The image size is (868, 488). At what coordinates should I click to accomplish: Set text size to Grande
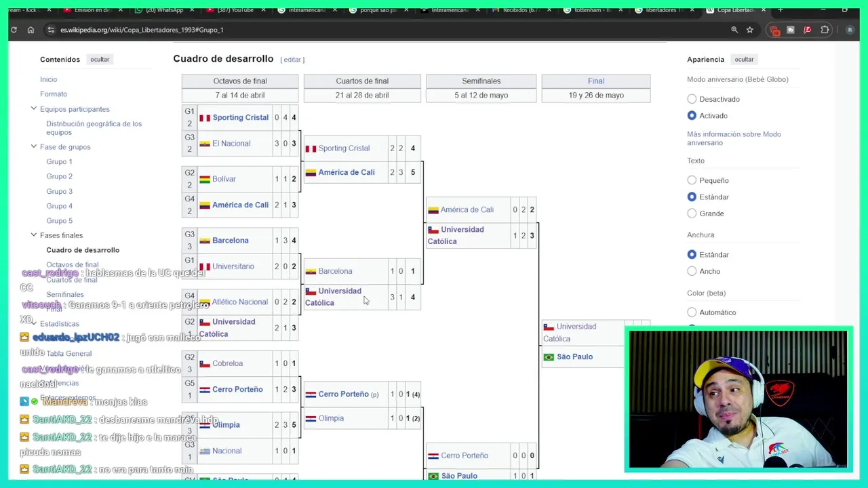tap(692, 213)
